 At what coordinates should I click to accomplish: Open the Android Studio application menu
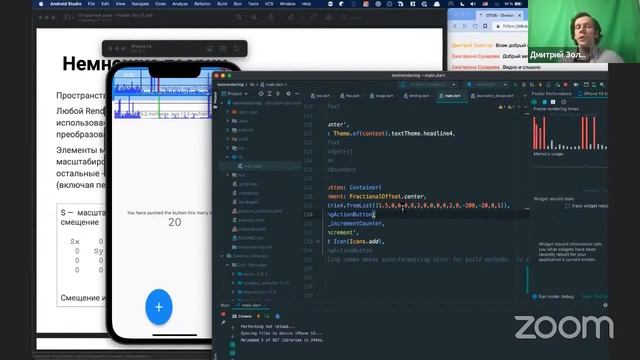[66, 4]
